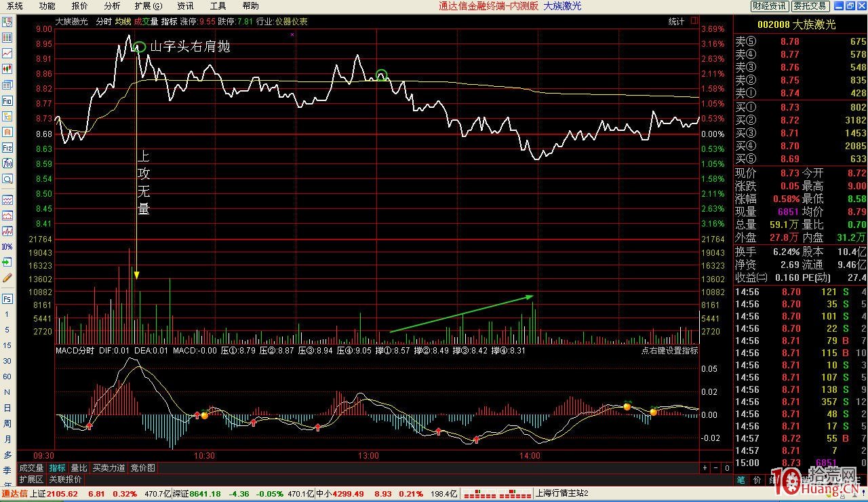Click the Fi2 icon in left sidebar
868x502 pixels.
(7, 147)
